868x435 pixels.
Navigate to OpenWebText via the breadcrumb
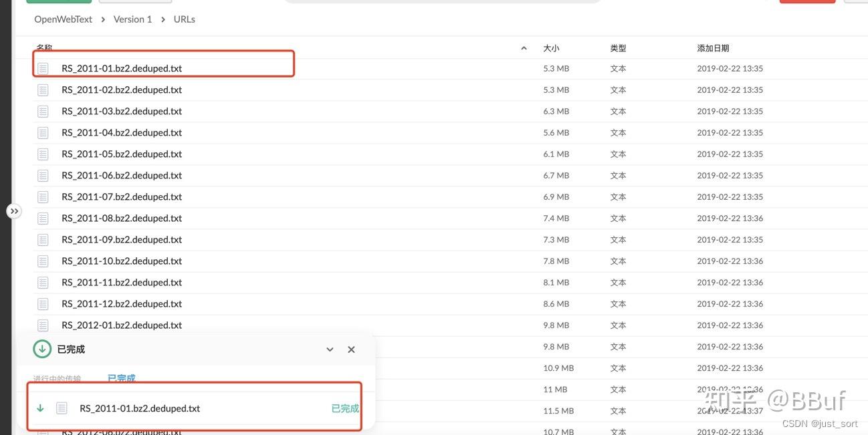pos(62,19)
